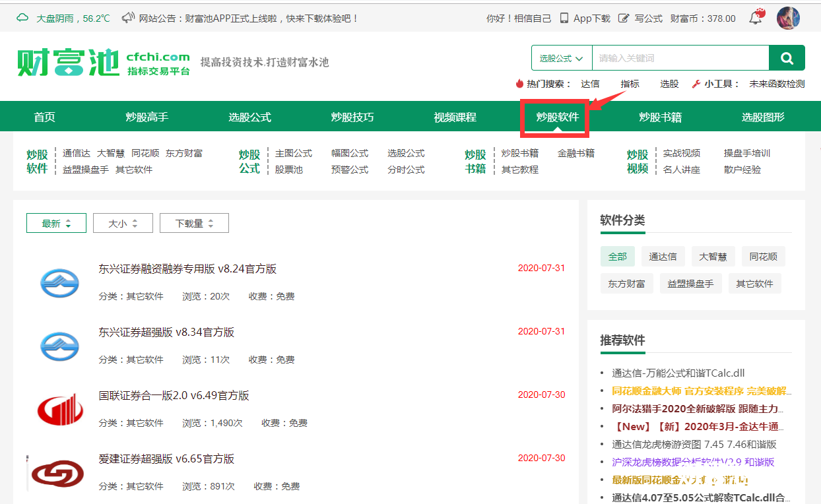Click the 财富池 logo
Viewport: 821px width, 504px height.
click(104, 63)
